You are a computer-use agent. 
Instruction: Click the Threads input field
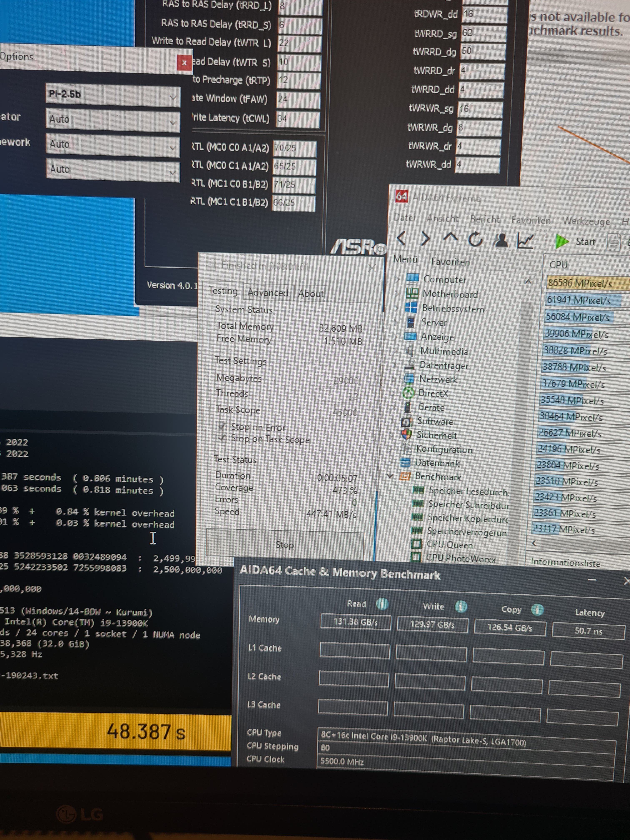[x=337, y=396]
